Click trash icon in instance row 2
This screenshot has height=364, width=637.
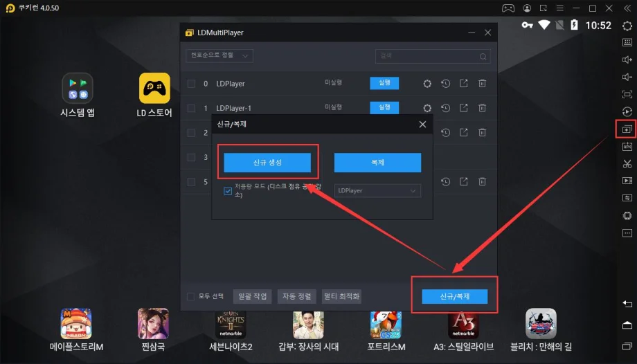tap(482, 132)
